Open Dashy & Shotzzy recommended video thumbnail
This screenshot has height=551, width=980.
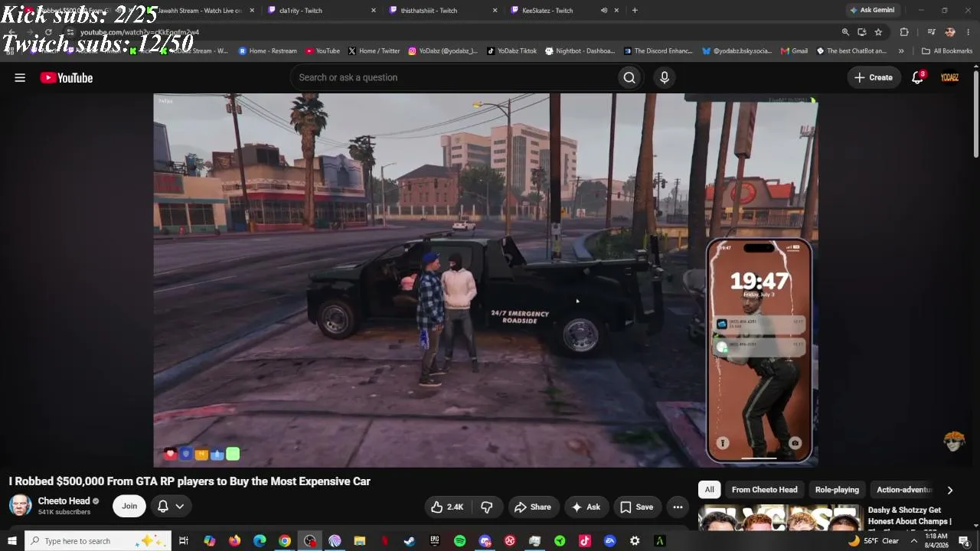779,518
